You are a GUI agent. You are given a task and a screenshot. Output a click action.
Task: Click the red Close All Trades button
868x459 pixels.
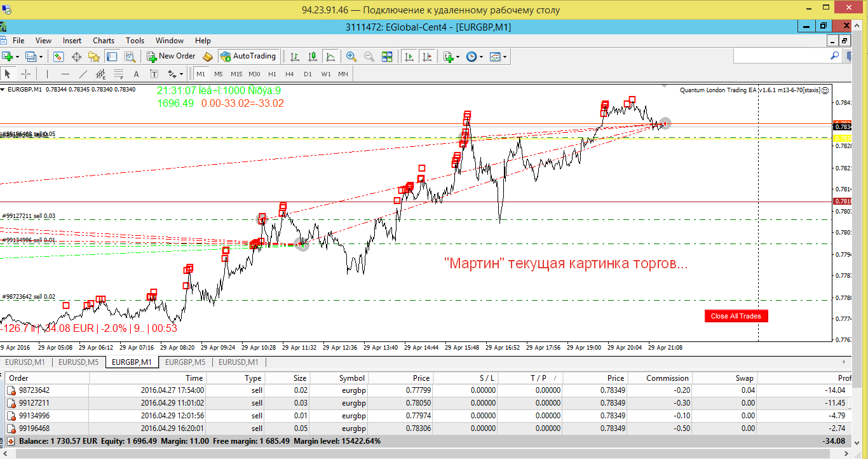click(x=736, y=316)
